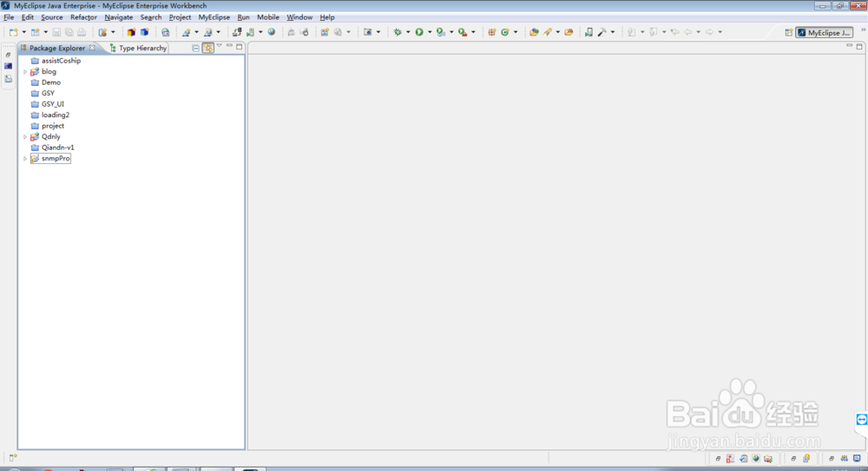
Task: Open the New Java class dropdown arrow
Action: (x=516, y=32)
